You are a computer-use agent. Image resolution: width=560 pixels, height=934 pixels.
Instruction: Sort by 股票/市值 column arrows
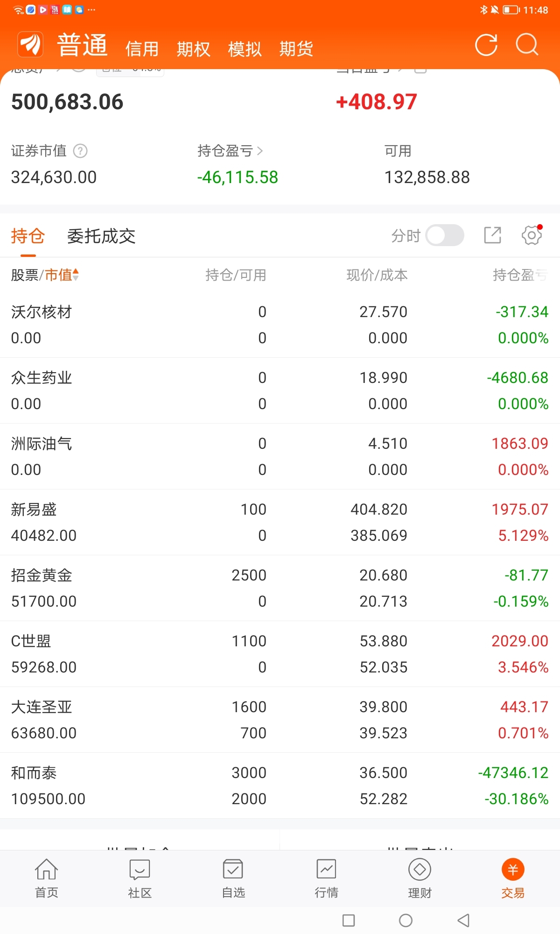(x=76, y=275)
